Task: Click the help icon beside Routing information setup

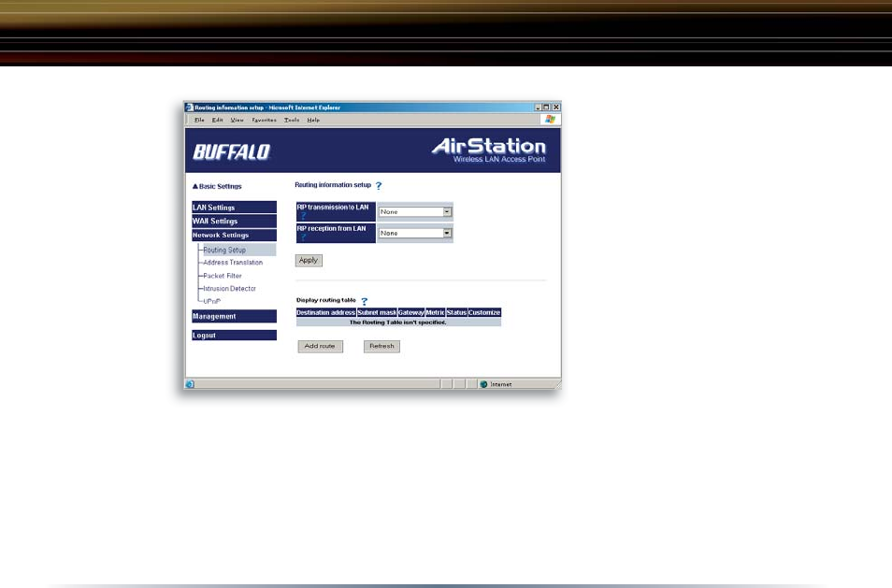Action: [x=379, y=186]
